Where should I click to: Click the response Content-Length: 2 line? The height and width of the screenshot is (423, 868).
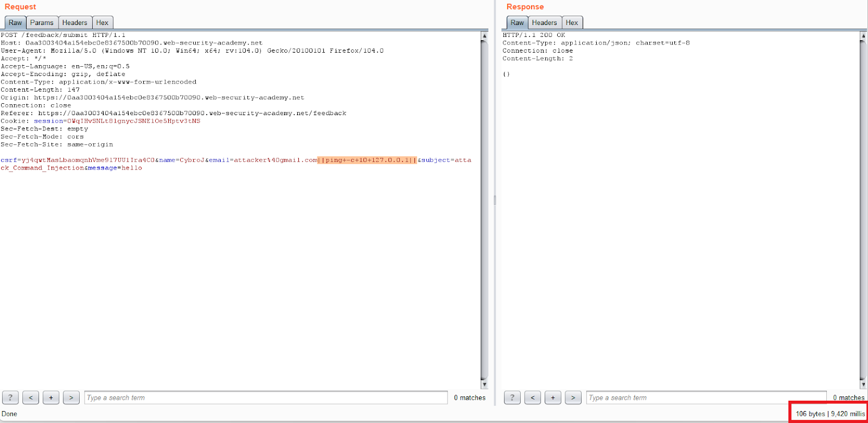pos(538,59)
